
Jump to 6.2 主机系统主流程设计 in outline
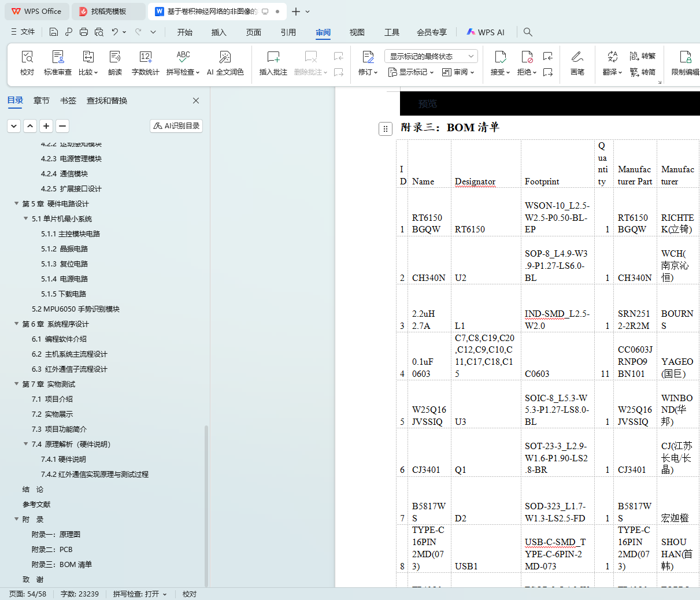(x=69, y=354)
